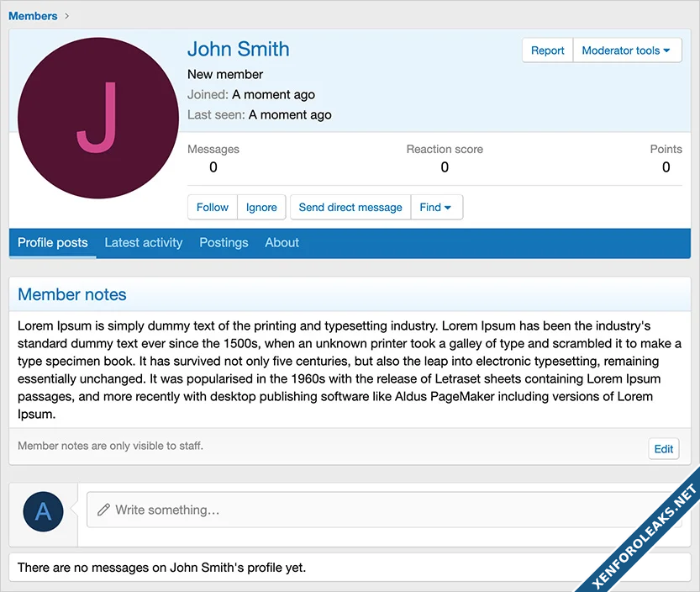Navigate to the Members breadcrumb link
Viewport: 700px width, 592px height.
pyautogui.click(x=33, y=16)
